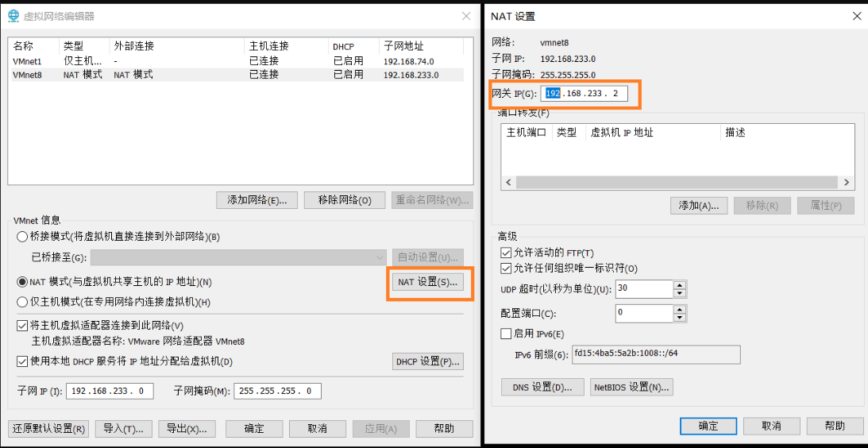Click the UDP 超时 value field
The width and height of the screenshot is (868, 448).
(x=644, y=288)
